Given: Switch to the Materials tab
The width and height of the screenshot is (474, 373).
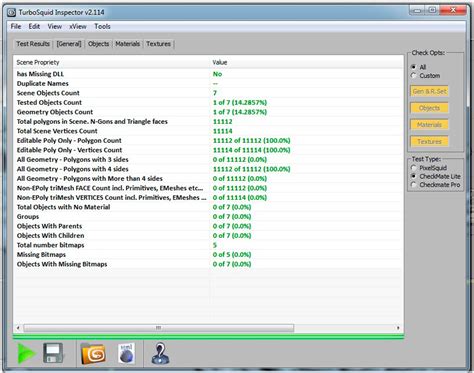Looking at the screenshot, I should click(128, 44).
